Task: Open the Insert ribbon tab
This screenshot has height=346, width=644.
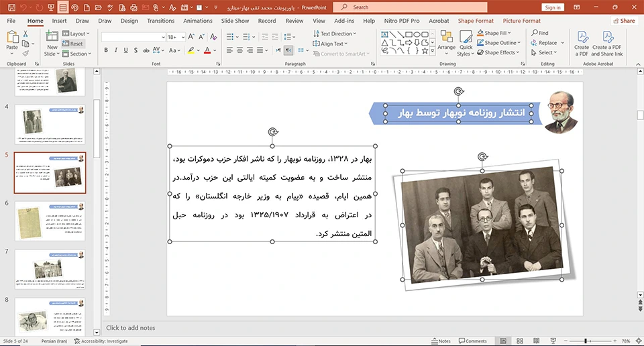Action: [59, 21]
